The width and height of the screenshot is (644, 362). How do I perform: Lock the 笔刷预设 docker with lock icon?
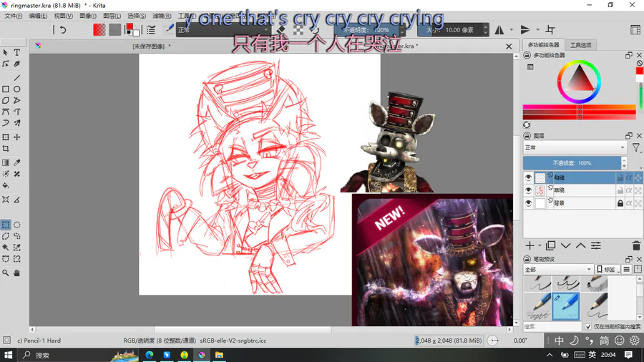coord(527,260)
